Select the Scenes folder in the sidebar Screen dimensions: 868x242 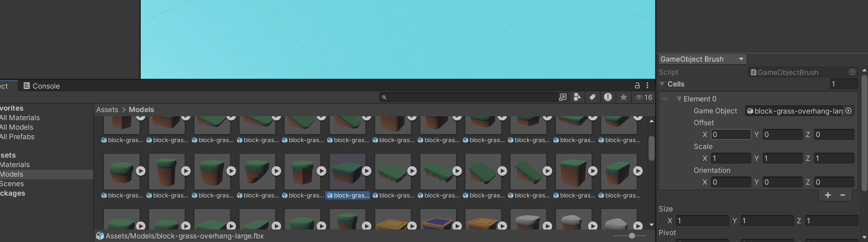[x=12, y=184]
